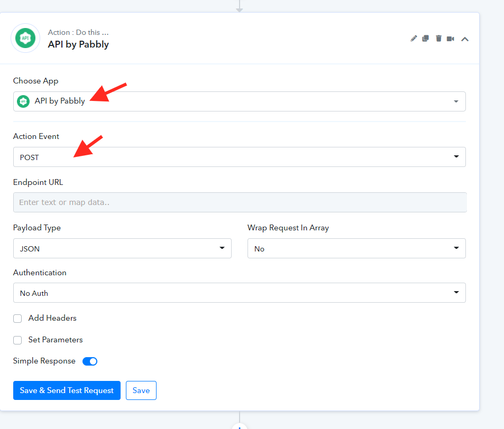Click the small API icon in Choose App field
The image size is (504, 429).
click(x=23, y=101)
